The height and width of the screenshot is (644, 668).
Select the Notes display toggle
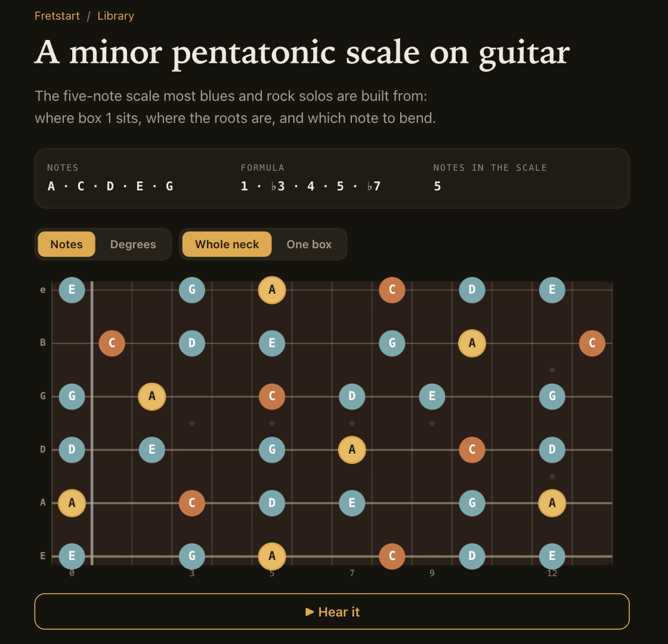[66, 244]
